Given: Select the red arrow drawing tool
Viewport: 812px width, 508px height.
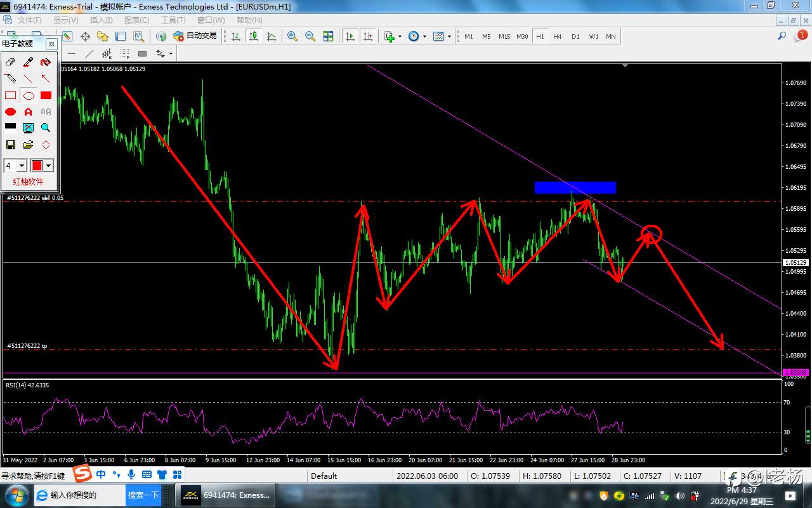Looking at the screenshot, I should [x=46, y=79].
